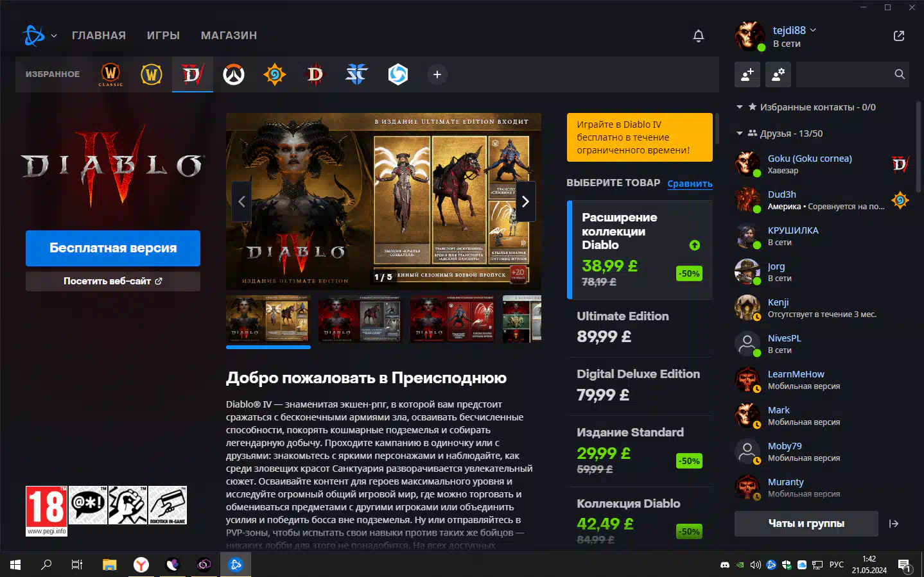Screen dimensions: 924x577
Task: Open Diablo III from favorites bar
Action: point(315,74)
